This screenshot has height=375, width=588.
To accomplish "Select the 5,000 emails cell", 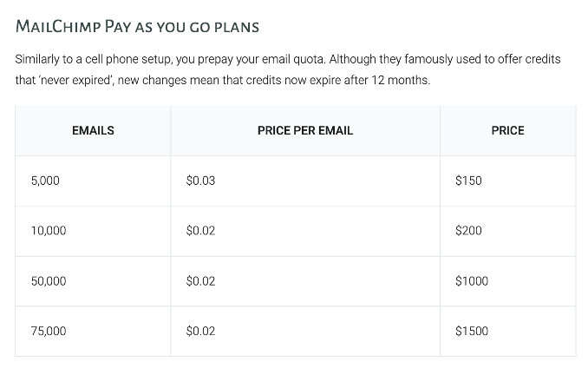I will pyautogui.click(x=45, y=181).
